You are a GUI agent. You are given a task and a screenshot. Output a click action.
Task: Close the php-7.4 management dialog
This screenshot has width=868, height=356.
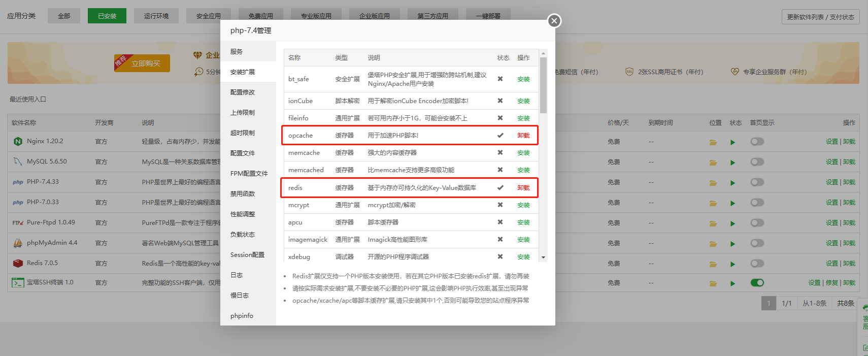554,21
